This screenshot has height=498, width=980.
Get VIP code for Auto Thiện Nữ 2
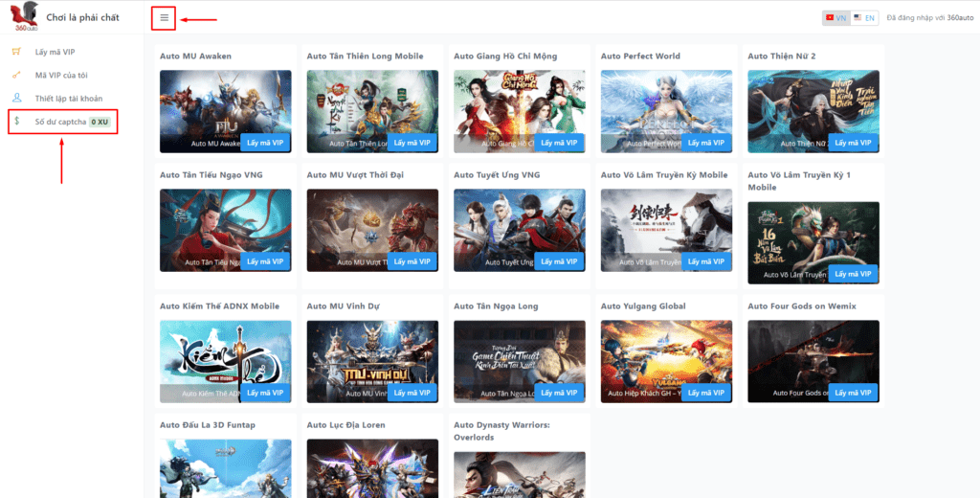[853, 143]
